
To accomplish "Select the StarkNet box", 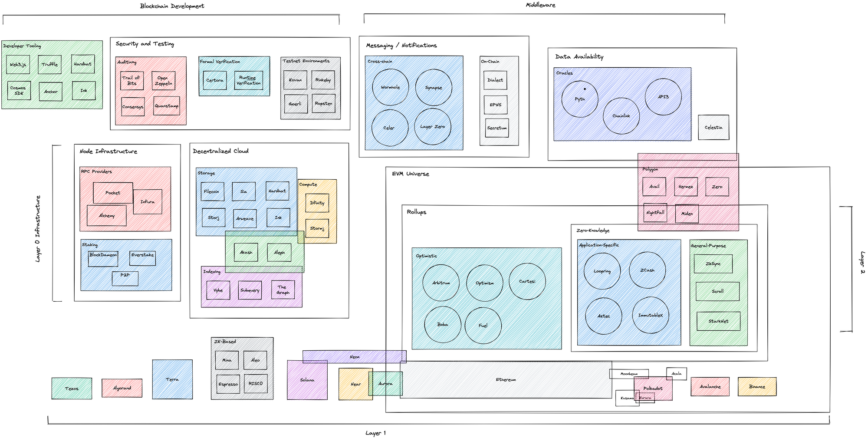I will click(x=718, y=321).
